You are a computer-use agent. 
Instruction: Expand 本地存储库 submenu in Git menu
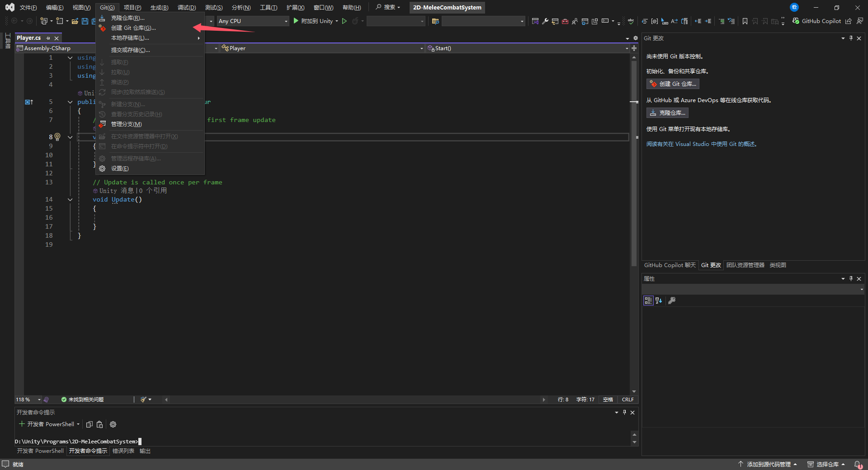click(150, 38)
